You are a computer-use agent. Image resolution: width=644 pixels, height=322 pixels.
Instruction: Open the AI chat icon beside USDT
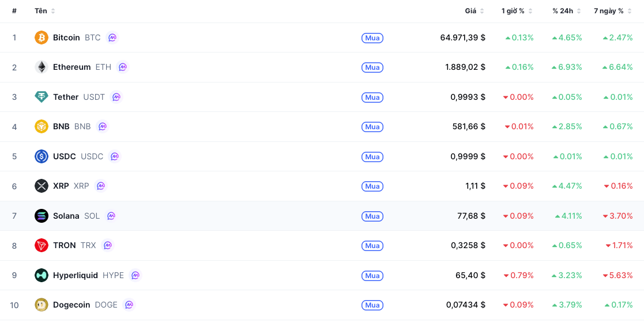pyautogui.click(x=116, y=97)
